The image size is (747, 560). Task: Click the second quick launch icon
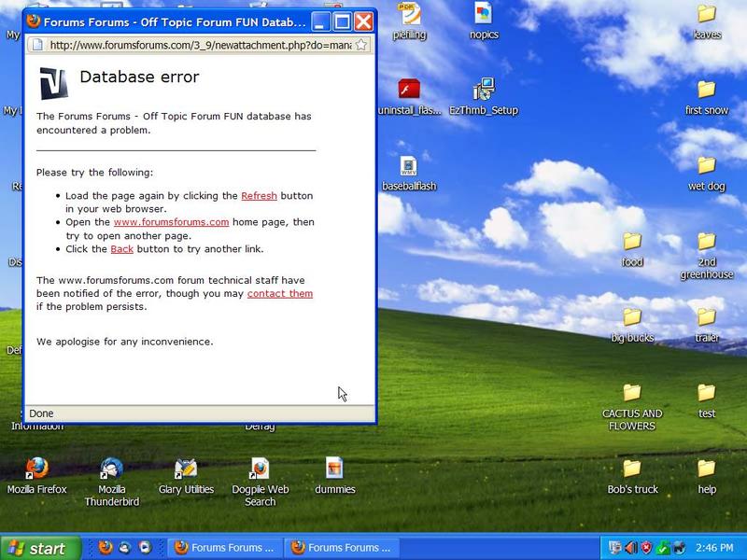125,547
